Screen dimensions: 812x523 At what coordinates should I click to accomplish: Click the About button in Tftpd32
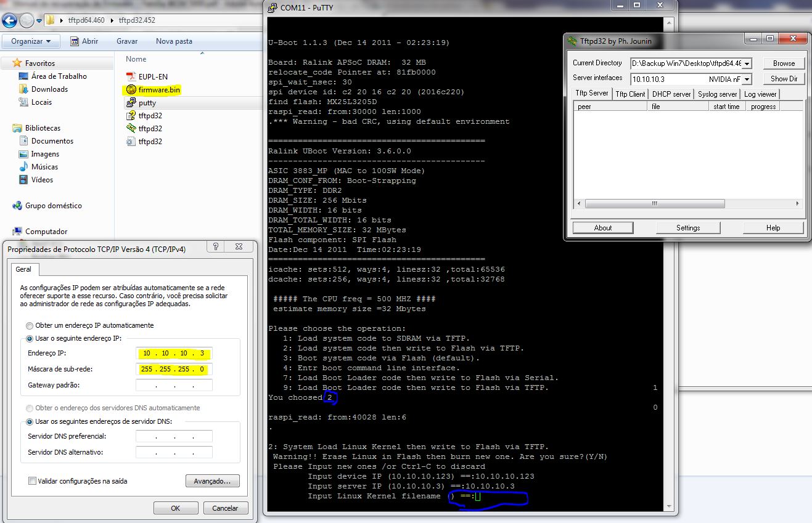[603, 228]
